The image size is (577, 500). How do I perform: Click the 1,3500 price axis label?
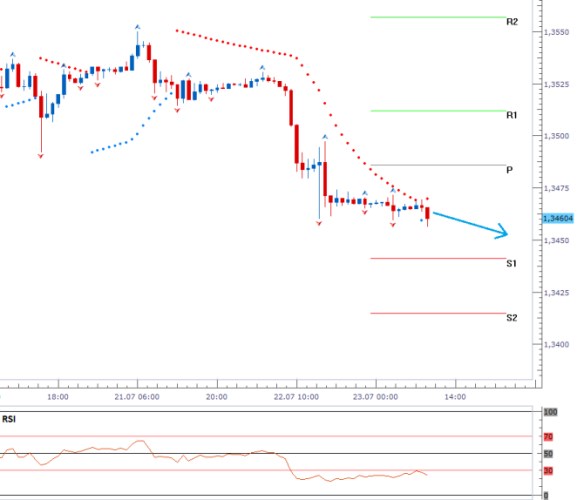[x=556, y=136]
